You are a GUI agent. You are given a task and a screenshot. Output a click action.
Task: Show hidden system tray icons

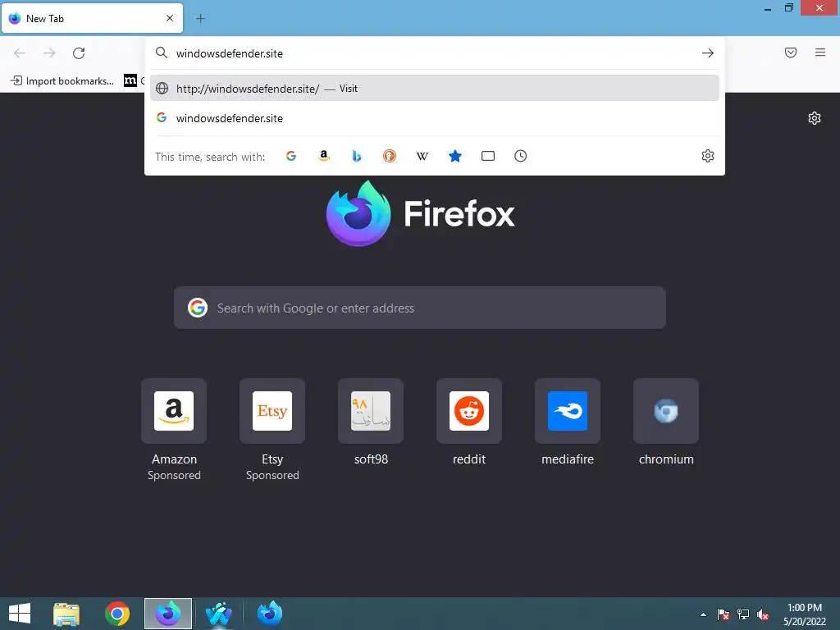703,614
